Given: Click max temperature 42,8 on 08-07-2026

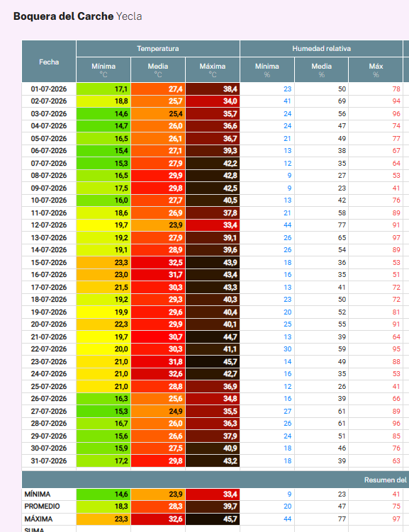Looking at the screenshot, I should (x=213, y=176).
